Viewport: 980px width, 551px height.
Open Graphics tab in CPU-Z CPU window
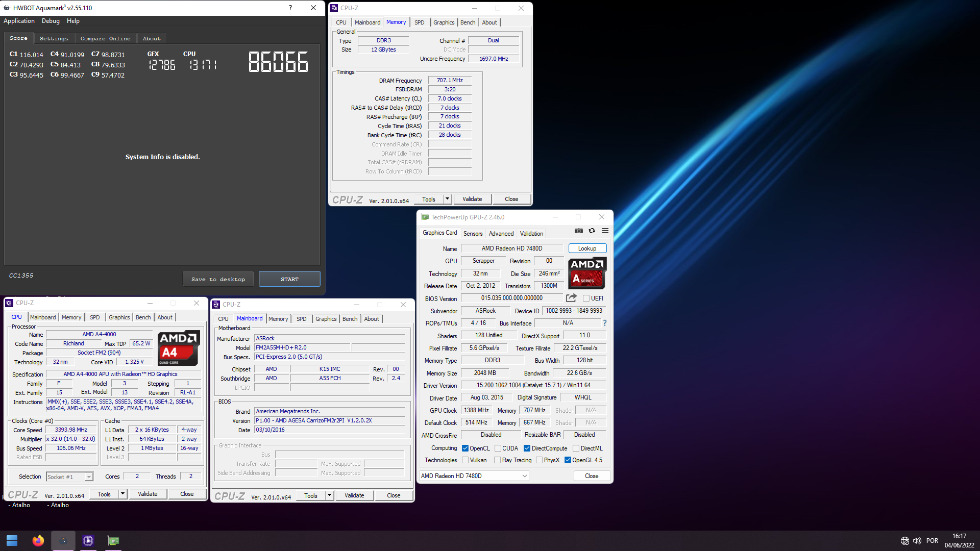click(119, 317)
